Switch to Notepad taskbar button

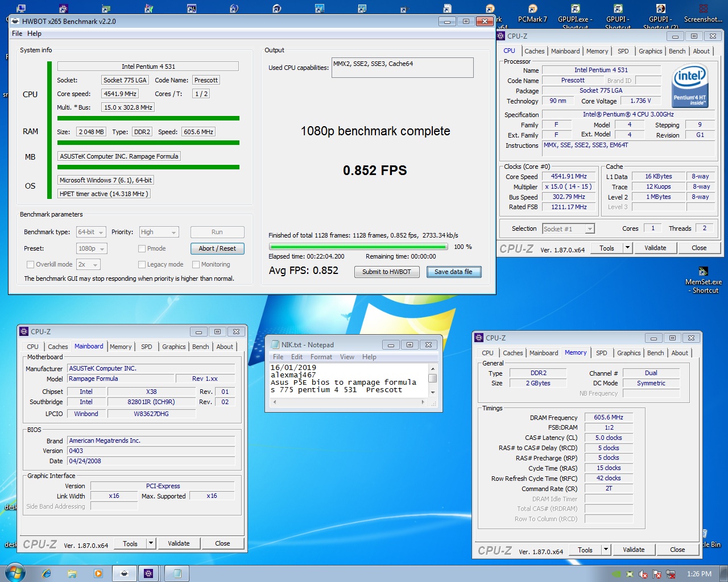click(177, 573)
